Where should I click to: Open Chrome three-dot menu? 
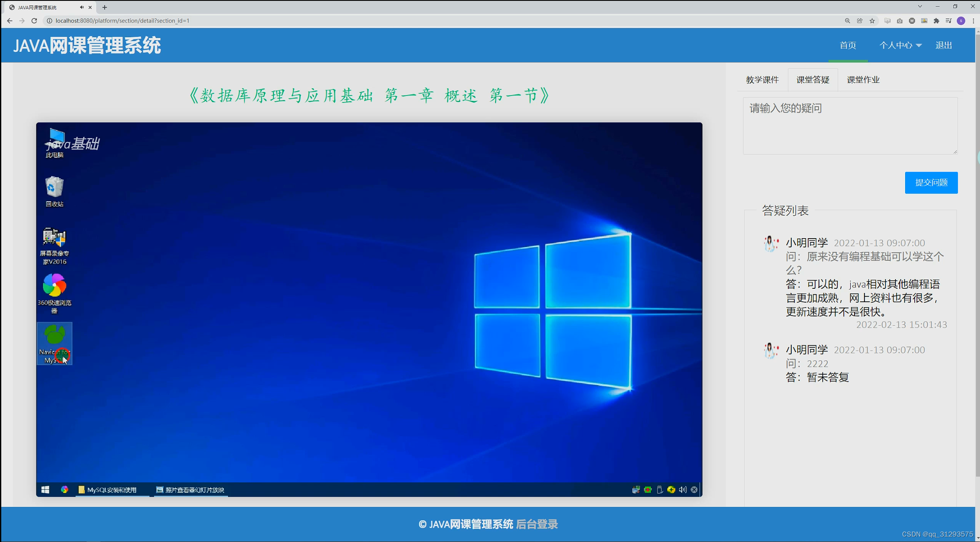973,21
